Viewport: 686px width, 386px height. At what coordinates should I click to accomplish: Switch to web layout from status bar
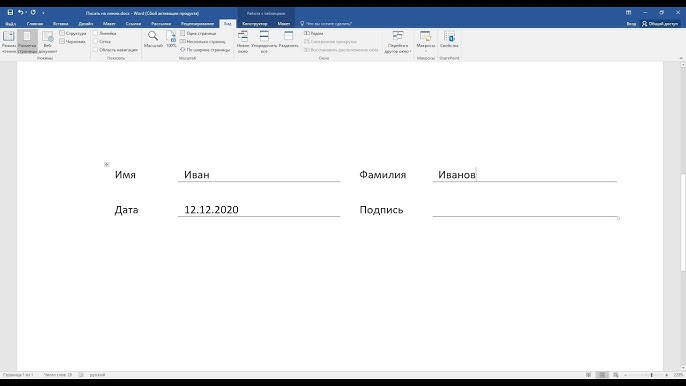coord(616,375)
